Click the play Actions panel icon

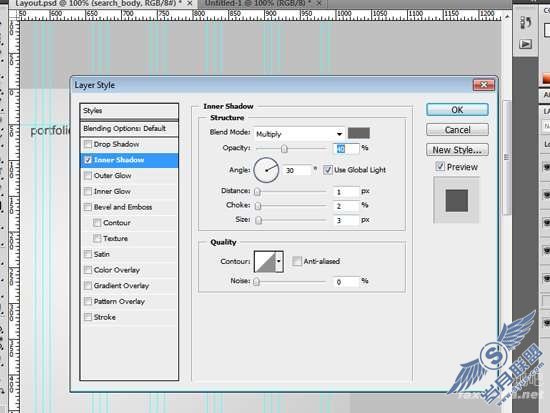(525, 44)
